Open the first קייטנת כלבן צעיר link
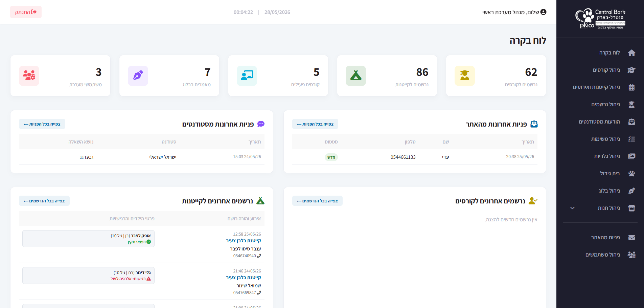This screenshot has height=308, width=644. tap(244, 241)
